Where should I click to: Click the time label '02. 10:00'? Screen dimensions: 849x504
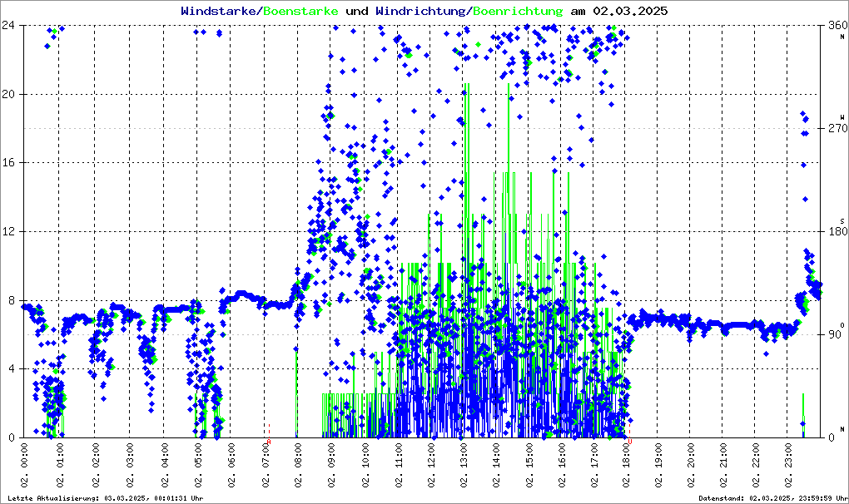365,465
